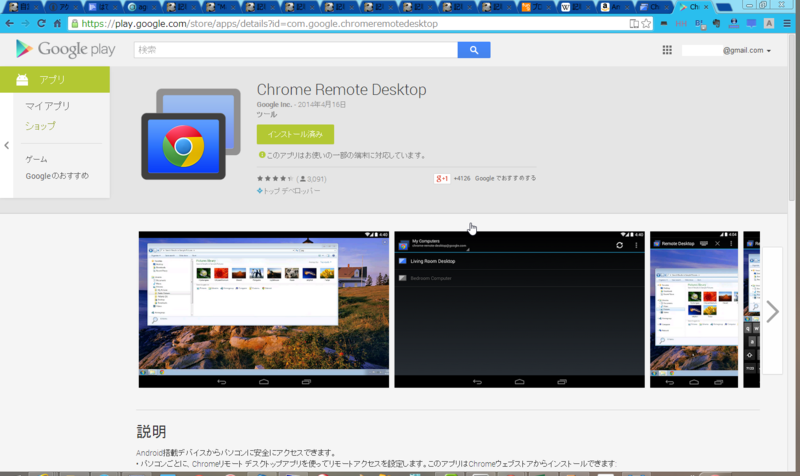The height and width of the screenshot is (476, 800).
Task: Click the blue search magnifier button
Action: click(x=474, y=49)
